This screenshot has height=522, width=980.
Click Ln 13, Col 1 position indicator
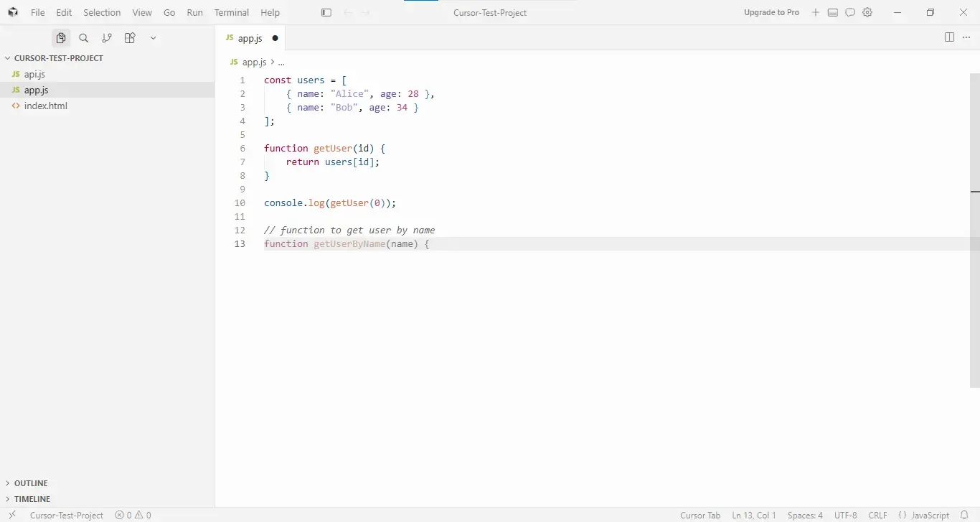coord(754,515)
